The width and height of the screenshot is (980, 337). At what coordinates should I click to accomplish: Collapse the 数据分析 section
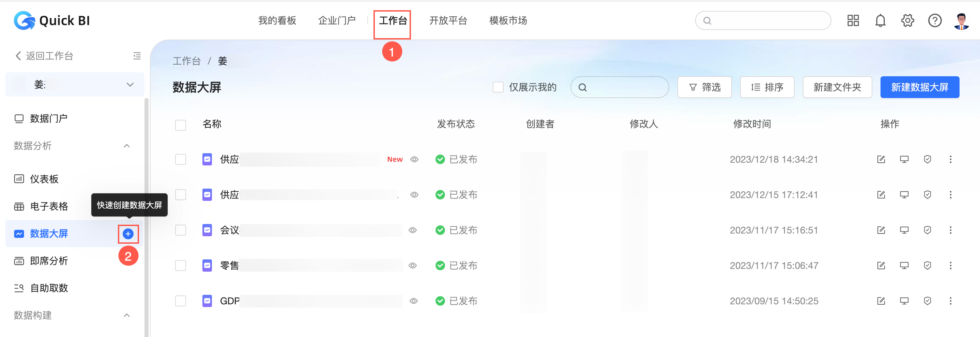(127, 146)
